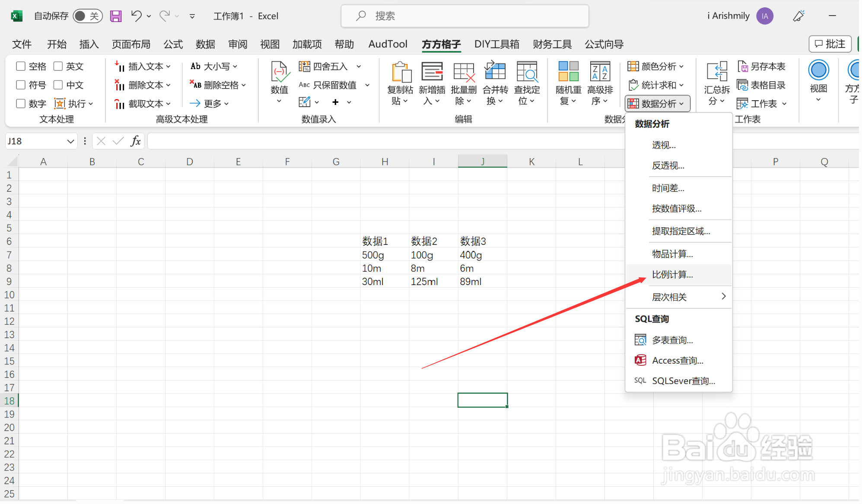Viewport: 862px width, 504px height.
Task: Open the AudTool tab
Action: tap(388, 44)
